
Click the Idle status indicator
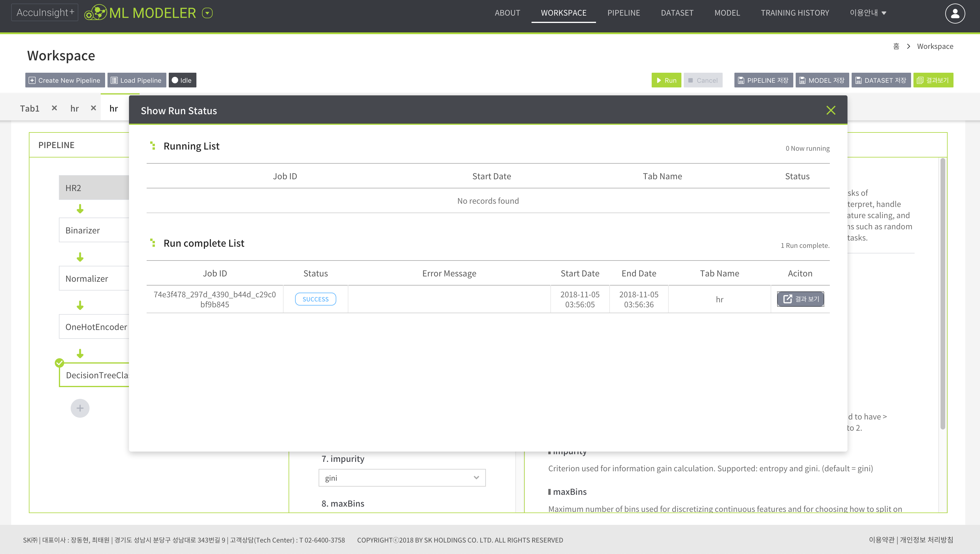(182, 80)
